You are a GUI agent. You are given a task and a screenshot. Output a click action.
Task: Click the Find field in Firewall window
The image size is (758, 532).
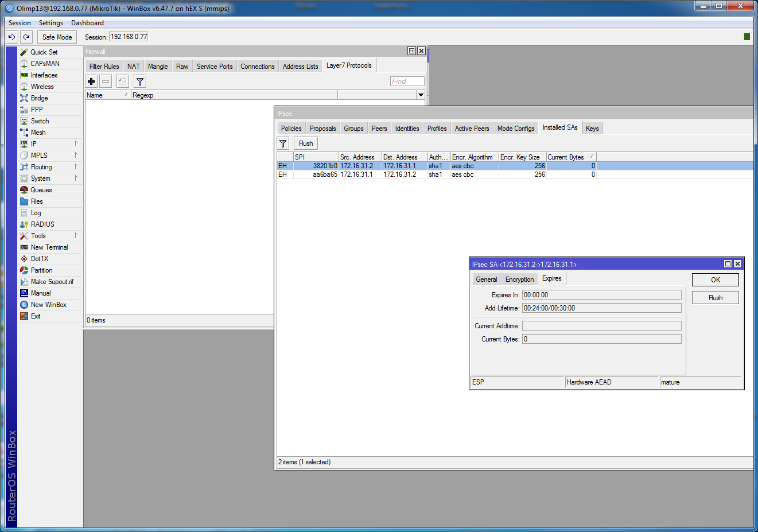pyautogui.click(x=407, y=81)
